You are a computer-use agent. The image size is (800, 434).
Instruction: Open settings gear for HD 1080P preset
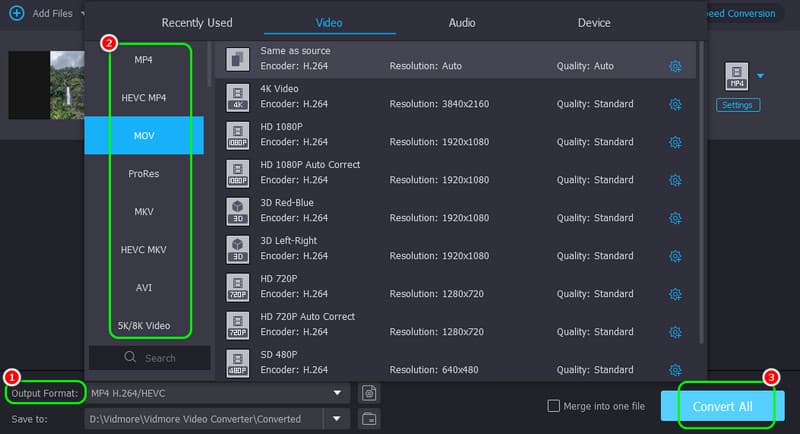pos(675,142)
